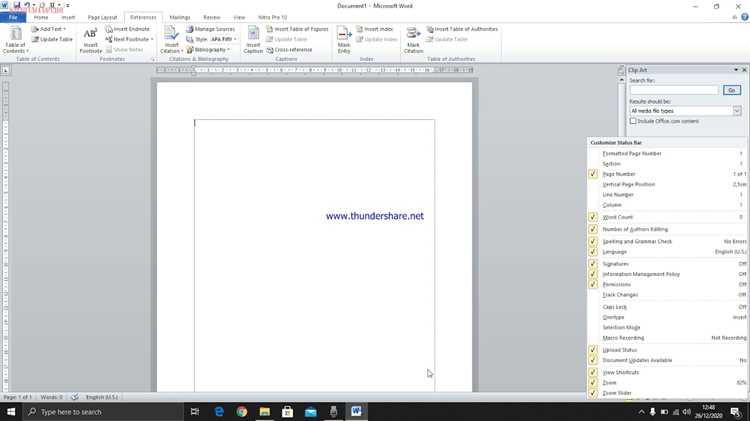
Task: Expand the Bibliography dropdown arrow
Action: (229, 50)
